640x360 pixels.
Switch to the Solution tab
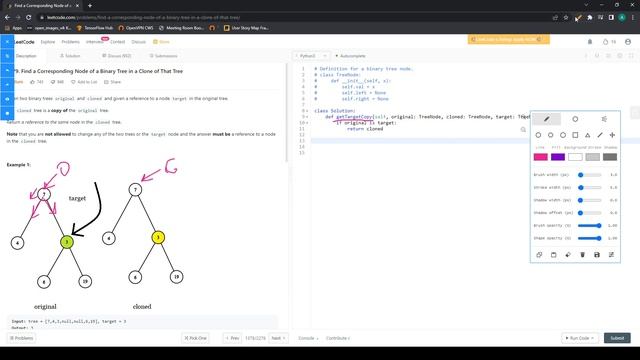click(70, 56)
